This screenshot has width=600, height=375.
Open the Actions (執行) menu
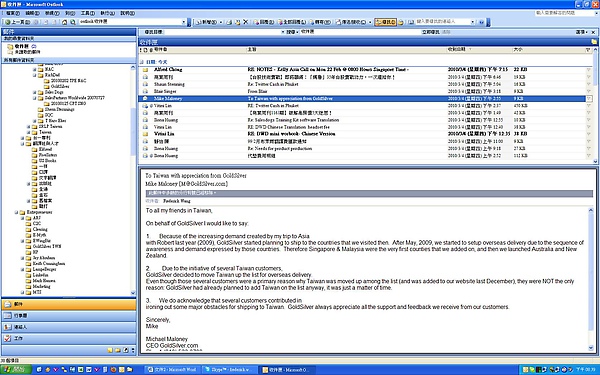(107, 13)
